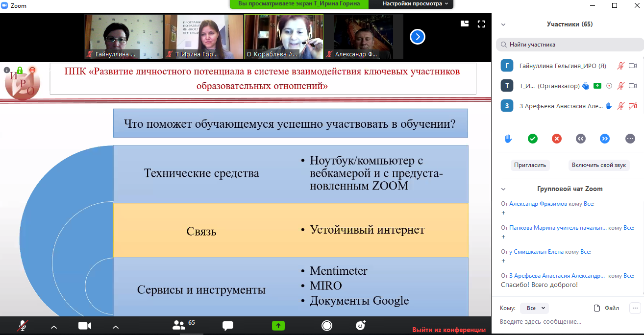This screenshot has height=335, width=644.
Task: Click the slide label Технические средства
Action: pyautogui.click(x=201, y=173)
